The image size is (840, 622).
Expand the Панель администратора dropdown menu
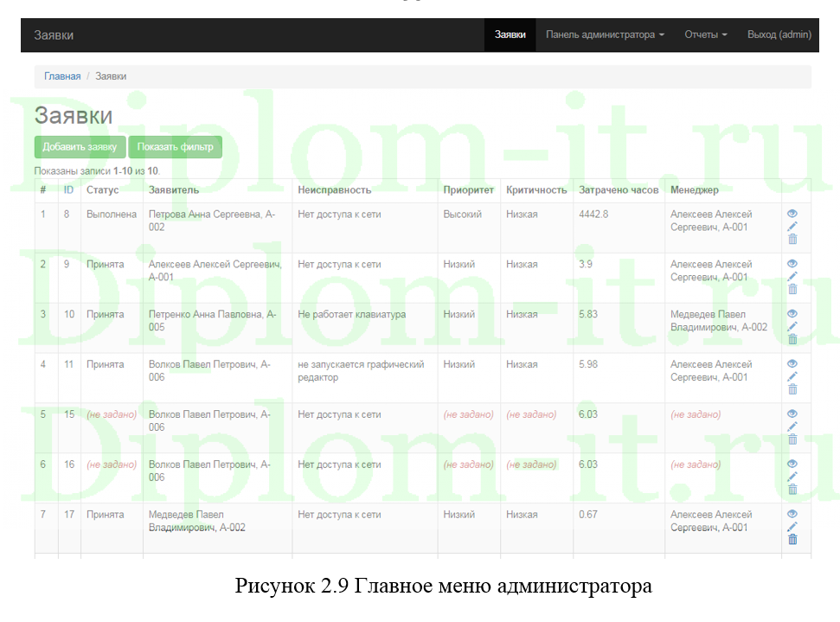(605, 35)
